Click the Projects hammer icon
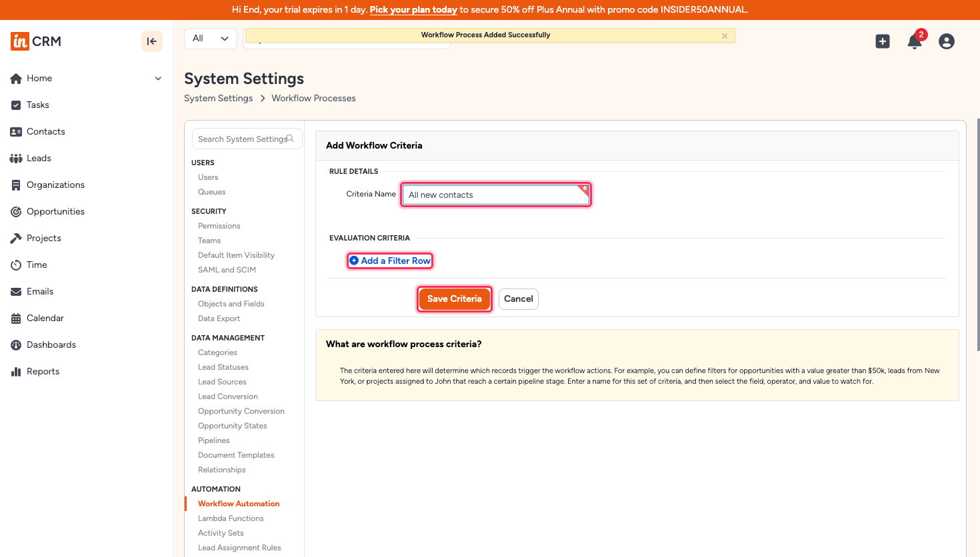This screenshot has width=980, height=557. tap(16, 239)
